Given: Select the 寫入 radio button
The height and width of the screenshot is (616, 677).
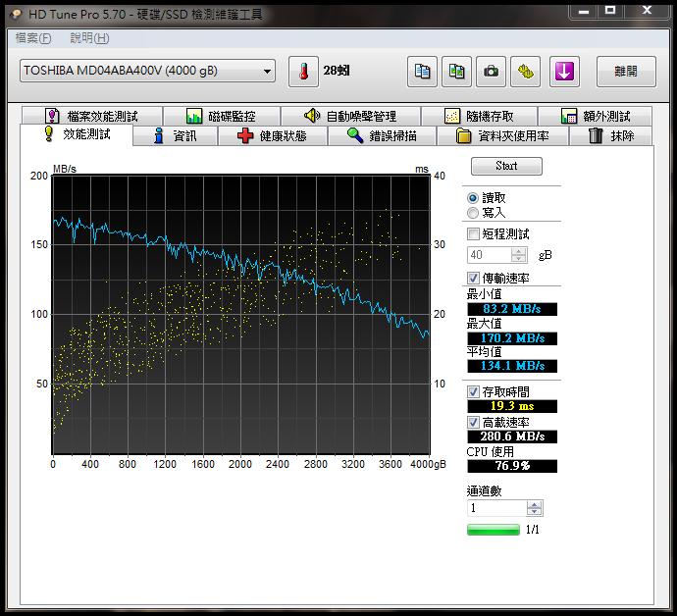Looking at the screenshot, I should point(474,212).
